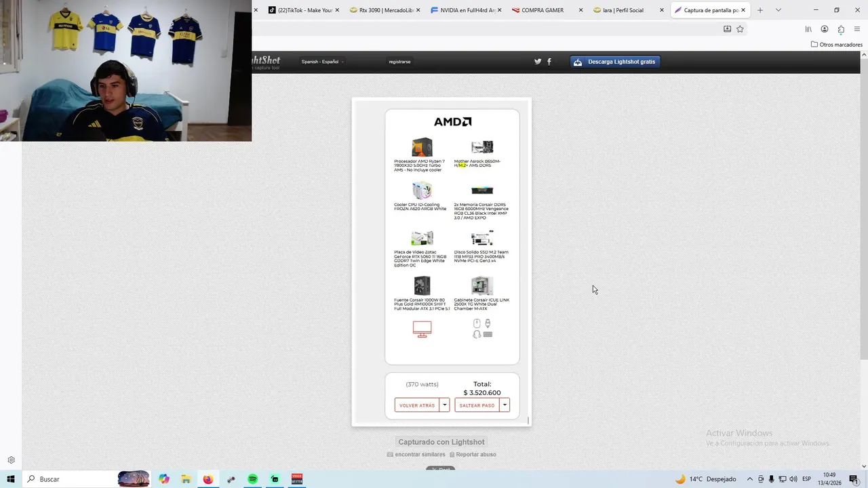Close the Rtx 3090 MercadoLibre tab
This screenshot has height=488, width=868.
point(418,10)
